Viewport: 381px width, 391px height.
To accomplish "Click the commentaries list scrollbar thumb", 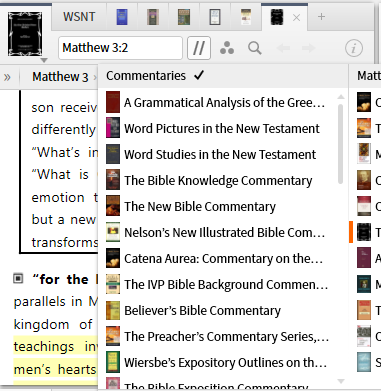I will 340,144.
